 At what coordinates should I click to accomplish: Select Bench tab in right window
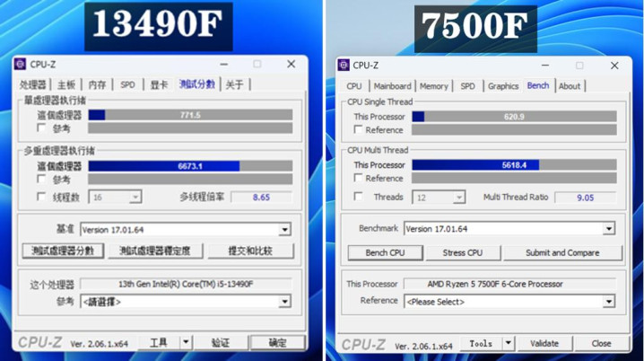538,85
